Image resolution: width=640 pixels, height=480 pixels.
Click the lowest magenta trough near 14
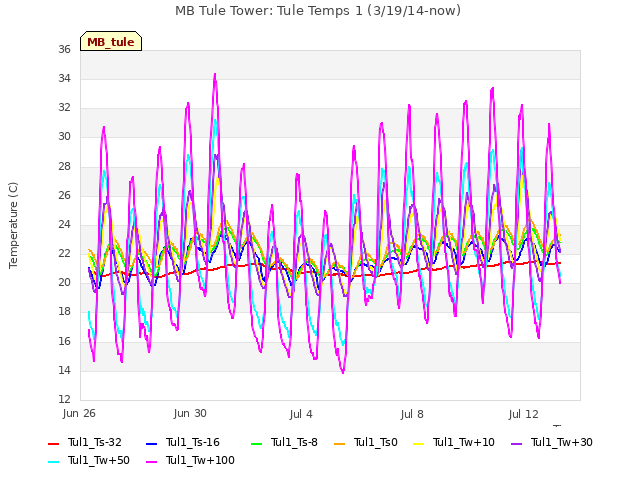point(343,372)
